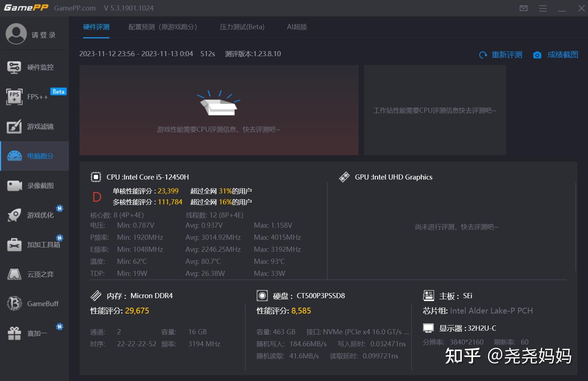Viewport: 588px width, 381px height.
Task: Click multi-core score 111,784
Action: (170, 202)
